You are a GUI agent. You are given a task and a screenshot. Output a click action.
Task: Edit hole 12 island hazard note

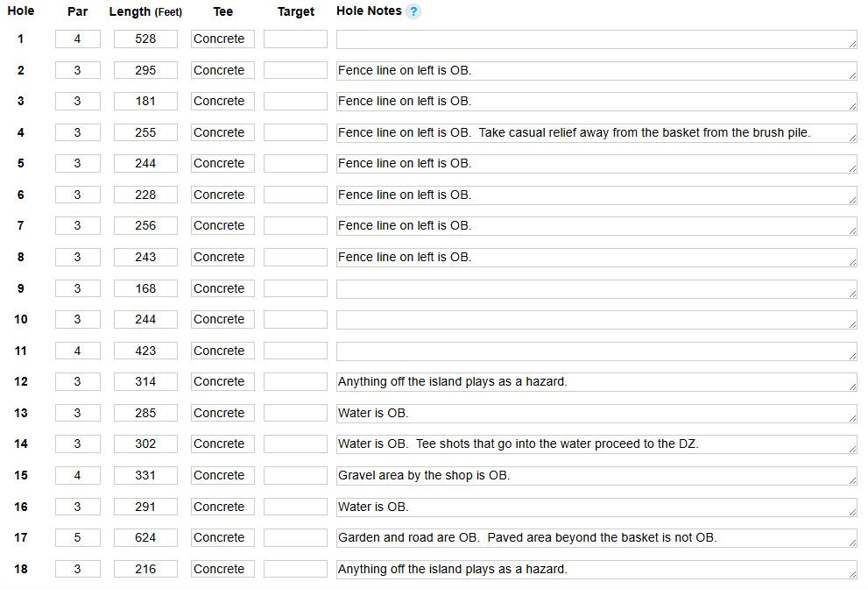(596, 382)
